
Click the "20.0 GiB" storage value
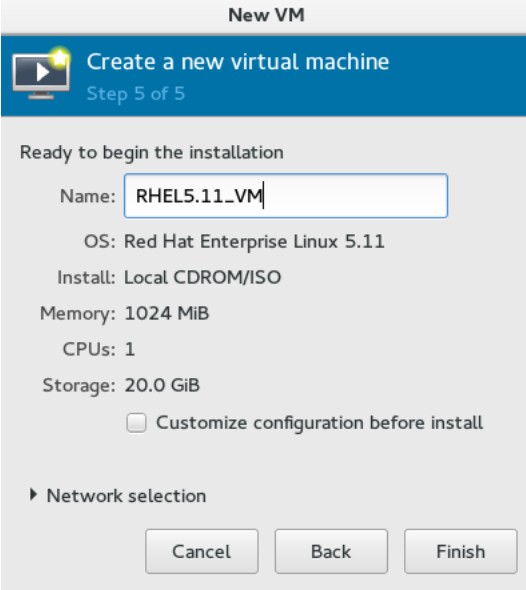pos(162,385)
